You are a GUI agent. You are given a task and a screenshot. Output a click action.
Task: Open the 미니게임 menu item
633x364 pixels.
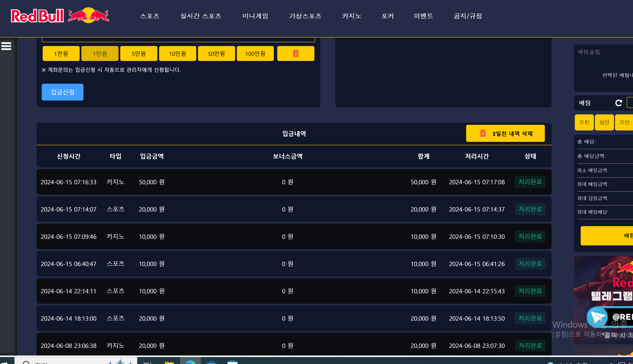[x=255, y=16]
